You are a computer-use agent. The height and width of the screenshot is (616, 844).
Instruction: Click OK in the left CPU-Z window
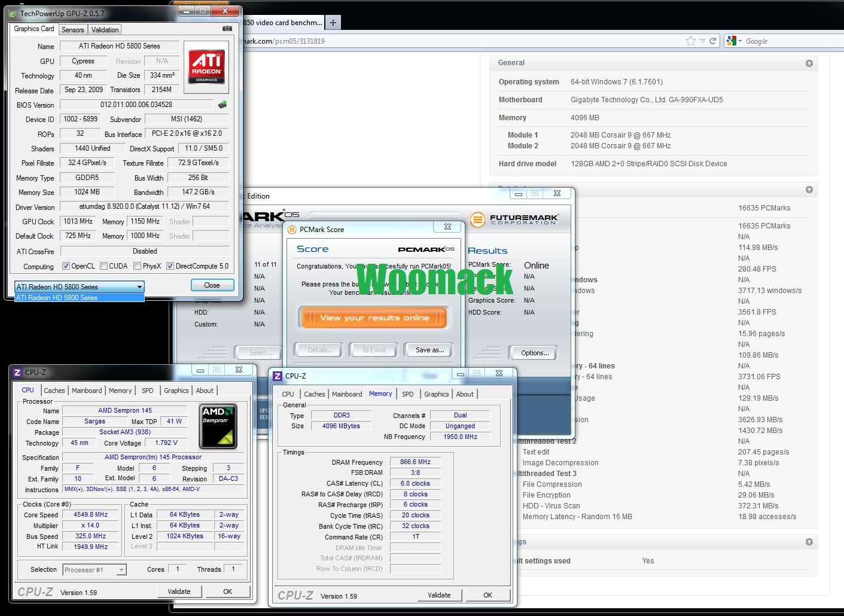tap(228, 591)
